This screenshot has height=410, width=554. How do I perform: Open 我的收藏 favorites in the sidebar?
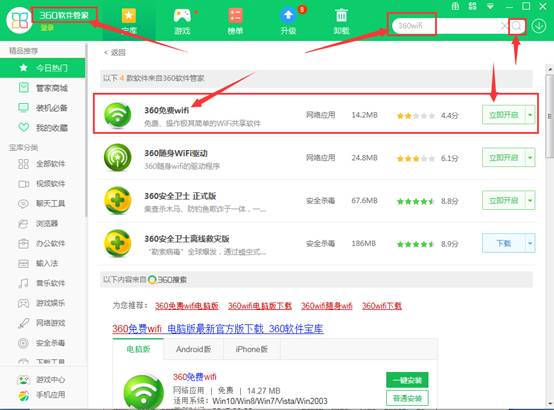42,128
